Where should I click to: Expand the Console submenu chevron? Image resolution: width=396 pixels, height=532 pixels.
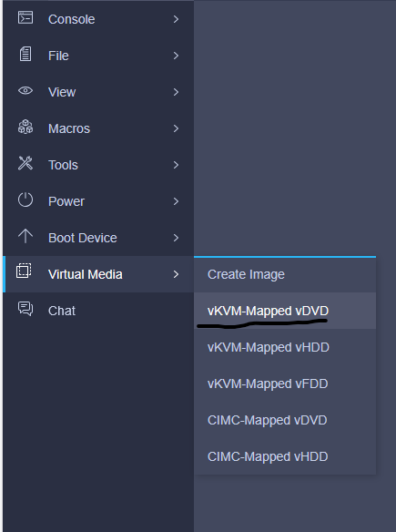point(176,19)
